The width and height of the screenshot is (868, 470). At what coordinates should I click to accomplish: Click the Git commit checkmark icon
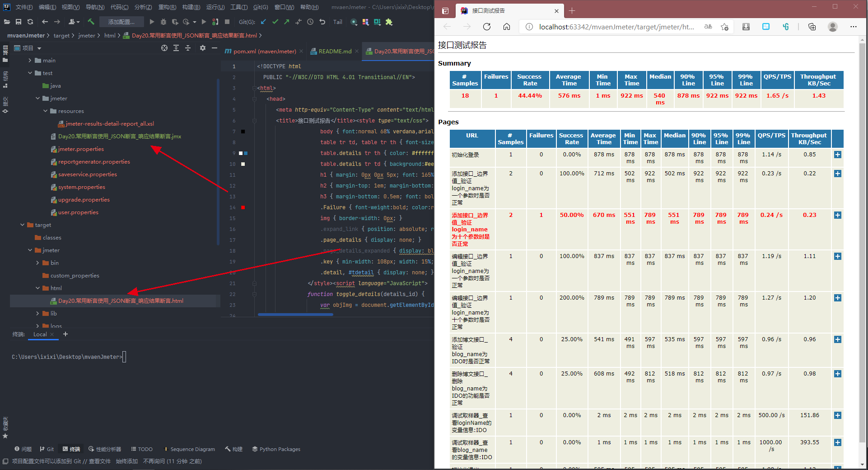275,22
